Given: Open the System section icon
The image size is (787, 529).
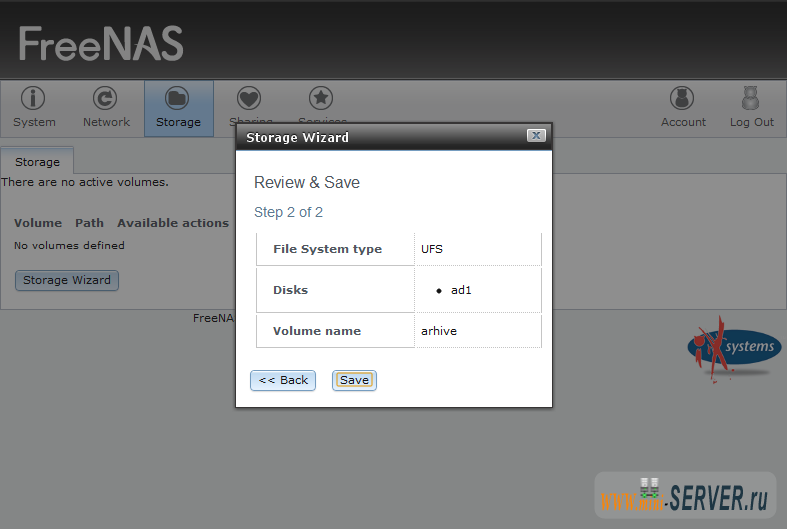Looking at the screenshot, I should pos(34,98).
